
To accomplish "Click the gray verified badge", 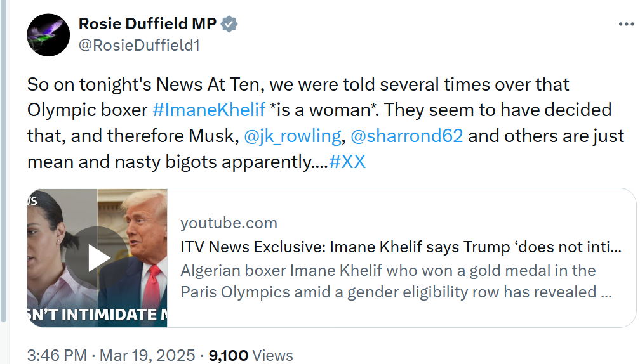I will pyautogui.click(x=229, y=25).
